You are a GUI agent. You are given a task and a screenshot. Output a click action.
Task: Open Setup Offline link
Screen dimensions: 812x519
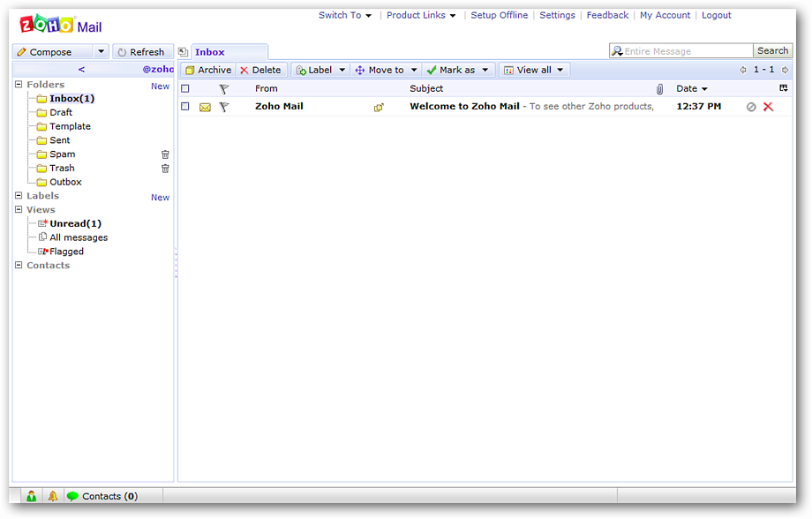click(500, 16)
